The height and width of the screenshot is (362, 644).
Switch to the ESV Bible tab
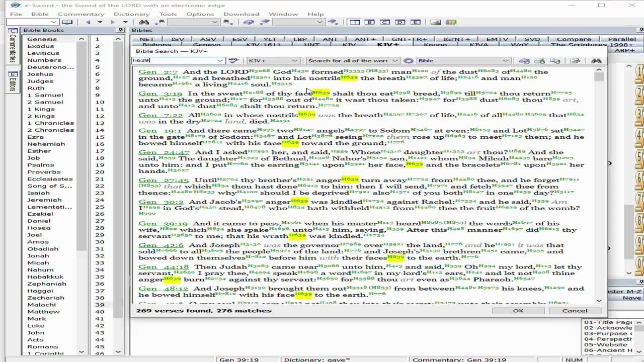pos(239,39)
